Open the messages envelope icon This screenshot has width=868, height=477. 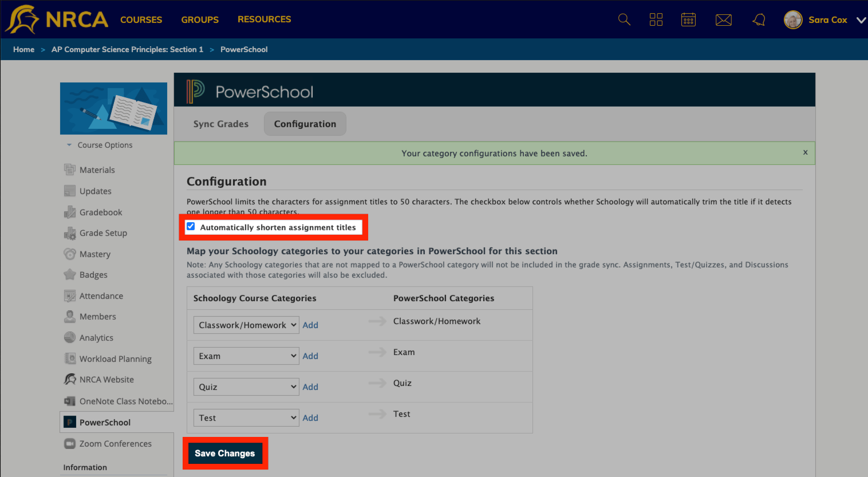[724, 20]
